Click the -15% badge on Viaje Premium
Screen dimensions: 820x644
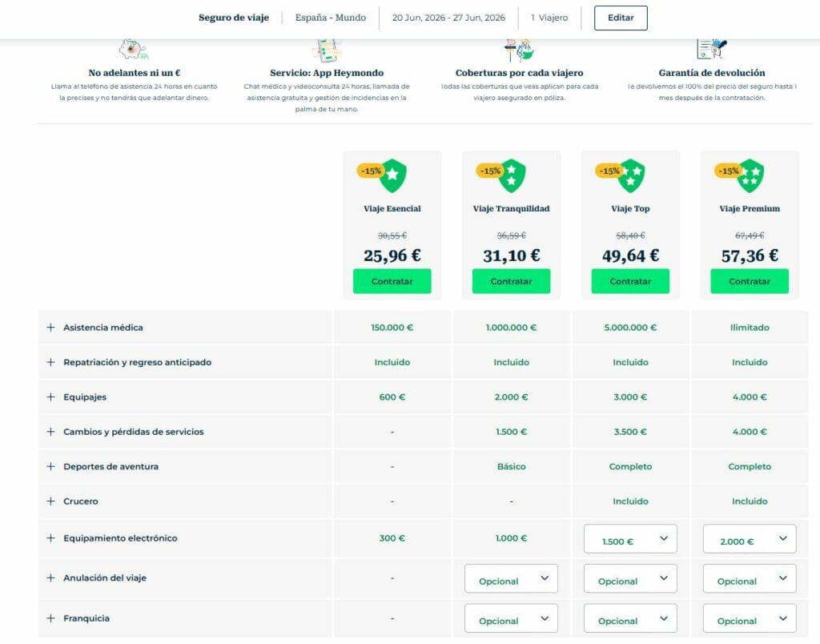pos(728,171)
